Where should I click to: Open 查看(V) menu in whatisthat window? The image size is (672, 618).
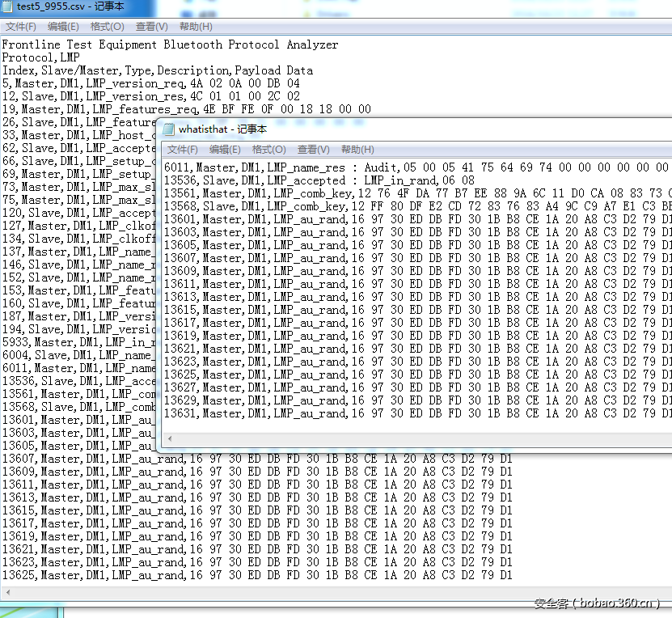coord(313,150)
